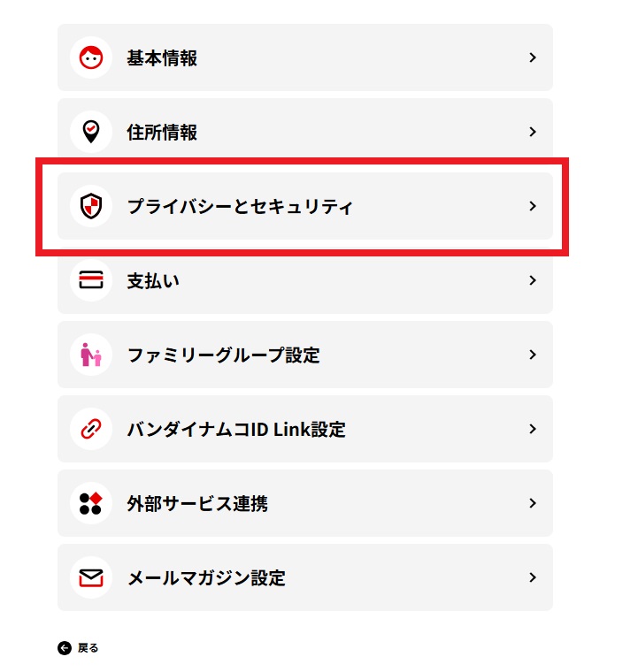This screenshot has width=638, height=672.
Task: Click the 戻る back link
Action: [88, 648]
